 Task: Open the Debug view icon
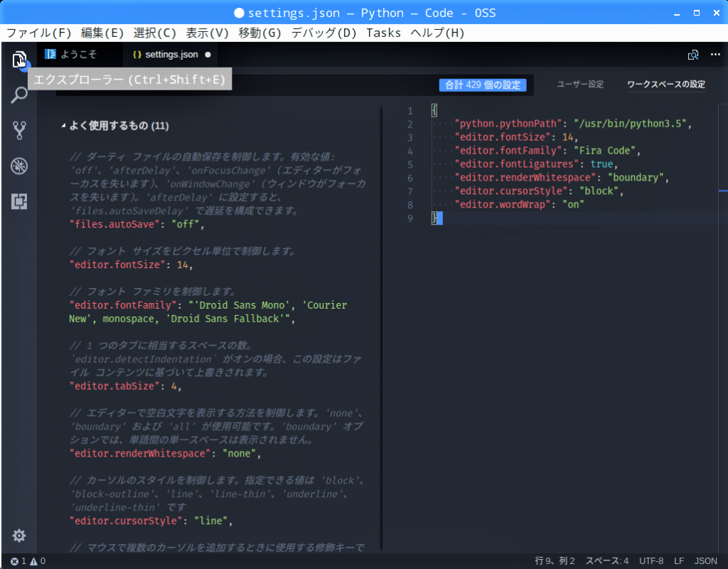[x=19, y=166]
